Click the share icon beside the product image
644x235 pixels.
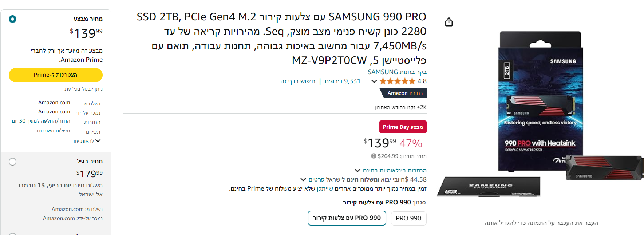449,22
